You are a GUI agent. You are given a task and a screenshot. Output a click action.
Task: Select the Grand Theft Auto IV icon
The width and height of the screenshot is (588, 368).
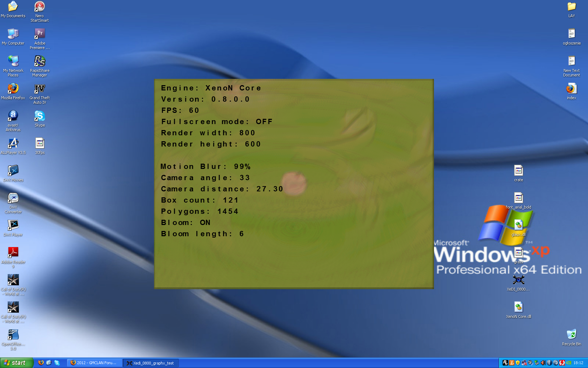40,89
